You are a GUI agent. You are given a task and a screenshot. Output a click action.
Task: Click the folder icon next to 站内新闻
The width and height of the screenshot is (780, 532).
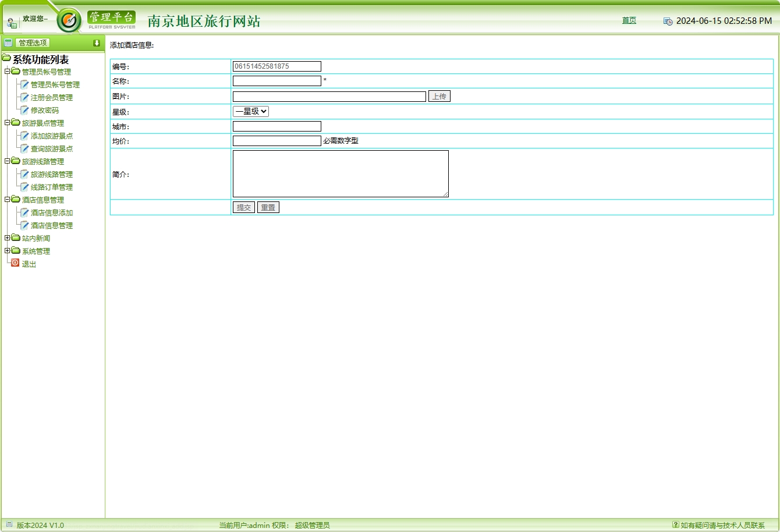pos(16,238)
